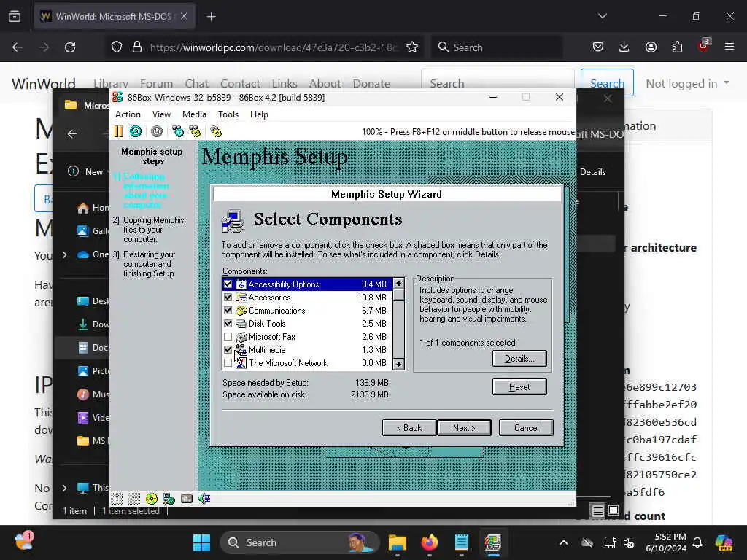Click the Multimedia list icon
Image resolution: width=747 pixels, height=560 pixels.
pyautogui.click(x=241, y=350)
